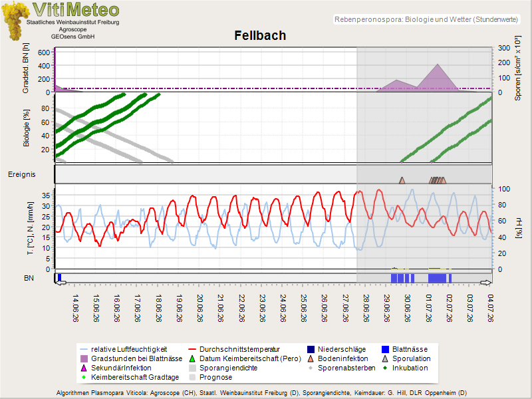The image size is (532, 399).
Task: Click the blue Blattnässe legend swatch
Action: click(x=385, y=350)
